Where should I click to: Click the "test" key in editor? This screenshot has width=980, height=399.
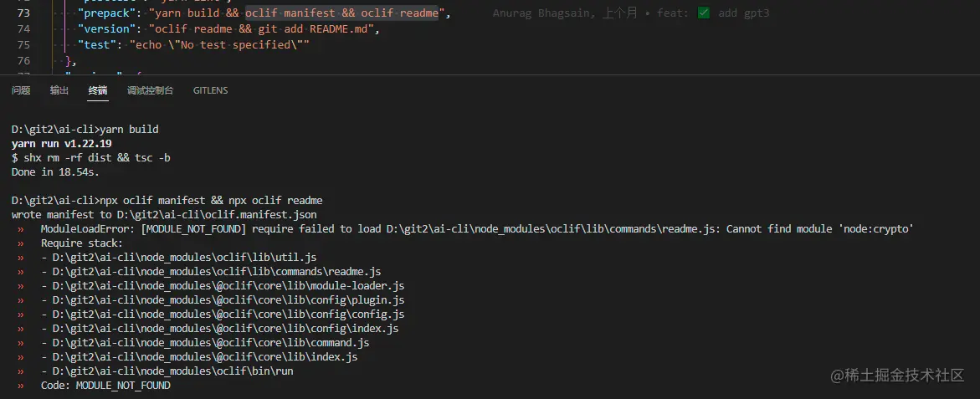[97, 44]
